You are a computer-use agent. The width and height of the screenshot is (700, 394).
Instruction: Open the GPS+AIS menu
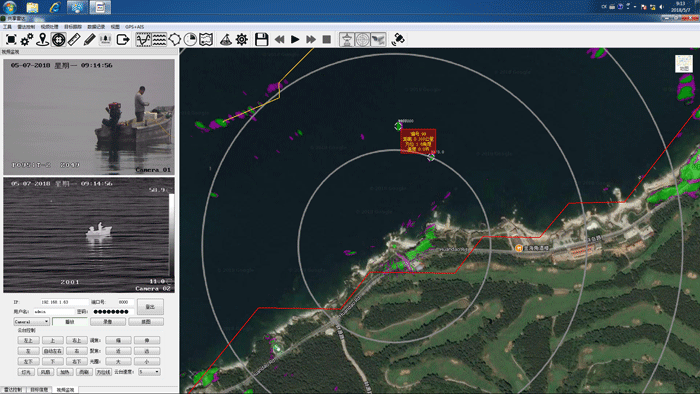point(134,27)
